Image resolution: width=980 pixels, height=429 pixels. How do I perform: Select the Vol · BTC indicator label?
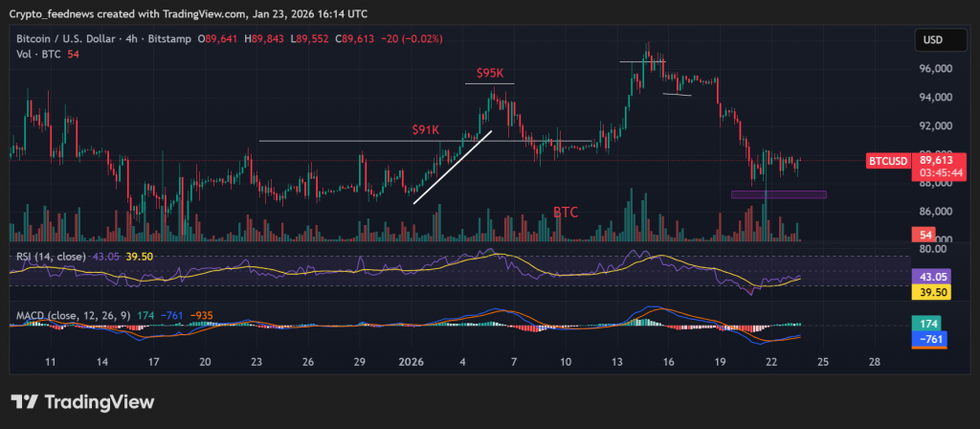38,54
